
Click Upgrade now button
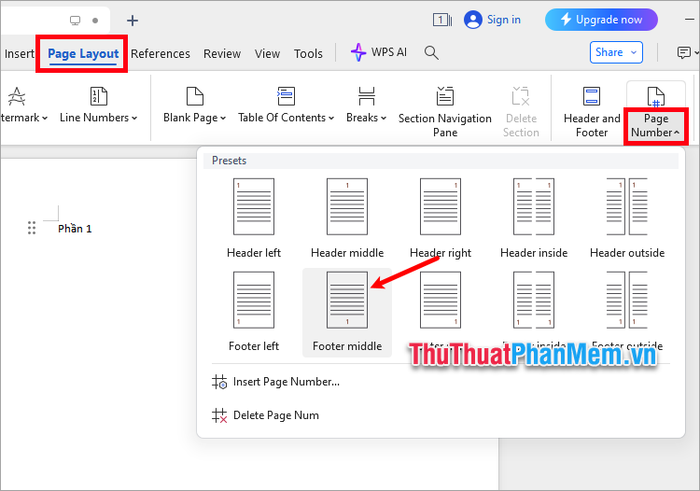pyautogui.click(x=601, y=20)
